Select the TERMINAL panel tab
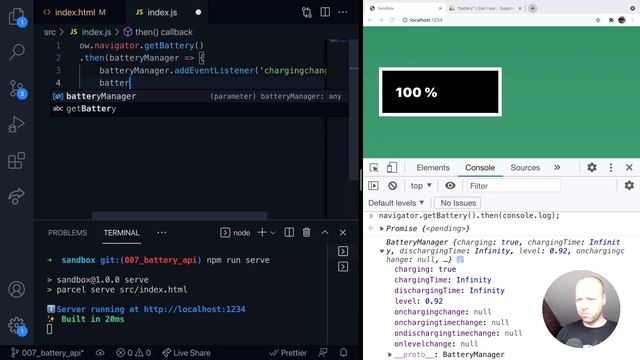640x360 pixels. tap(121, 233)
